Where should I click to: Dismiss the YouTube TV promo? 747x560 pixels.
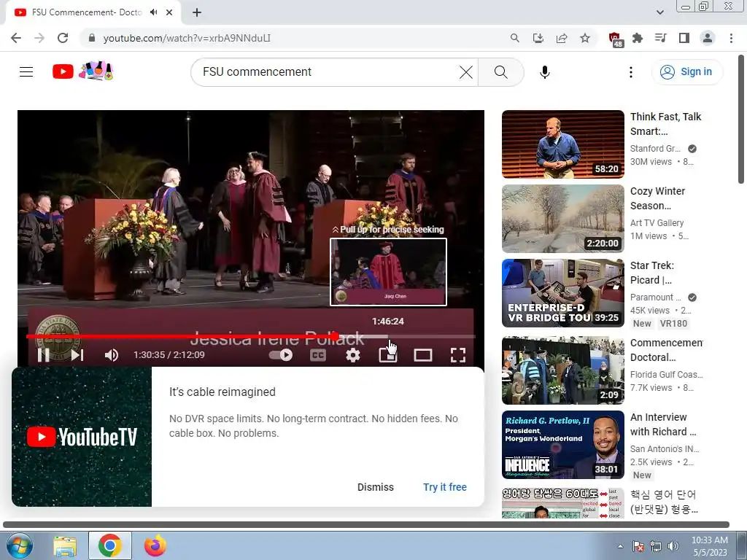[376, 487]
